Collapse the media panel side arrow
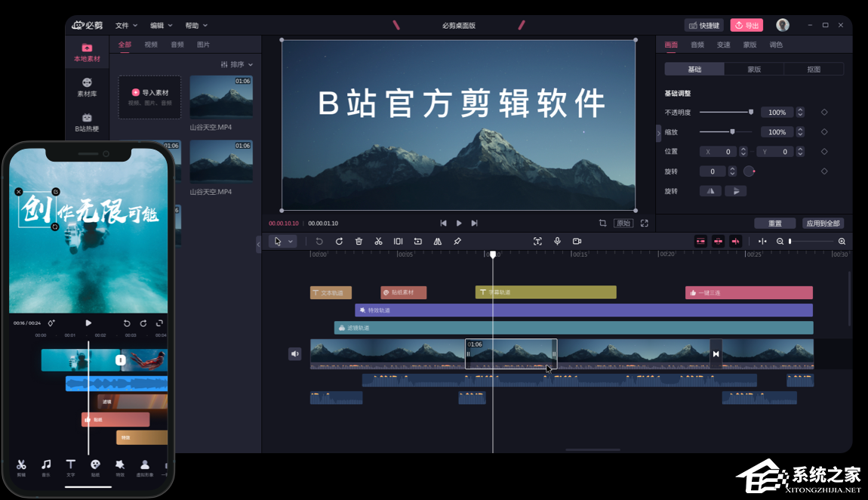 tap(259, 244)
